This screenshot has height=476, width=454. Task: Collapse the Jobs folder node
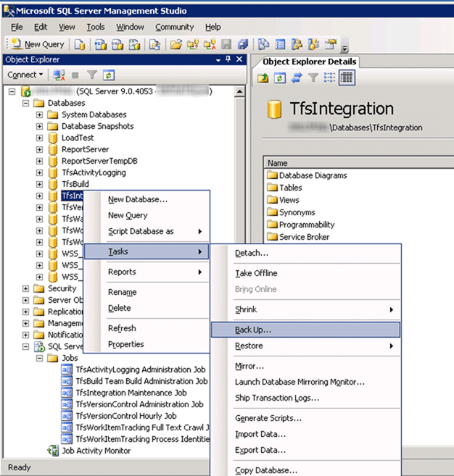39,358
